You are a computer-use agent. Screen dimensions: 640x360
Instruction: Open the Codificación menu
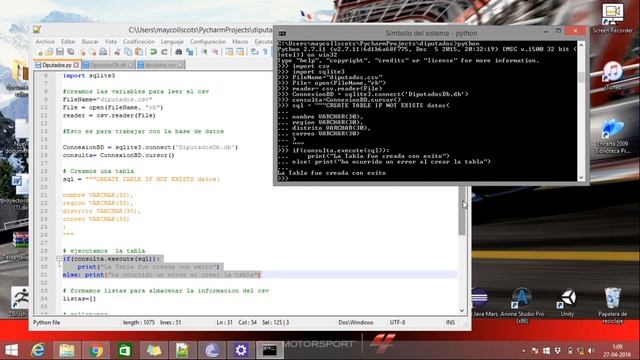coord(139,42)
